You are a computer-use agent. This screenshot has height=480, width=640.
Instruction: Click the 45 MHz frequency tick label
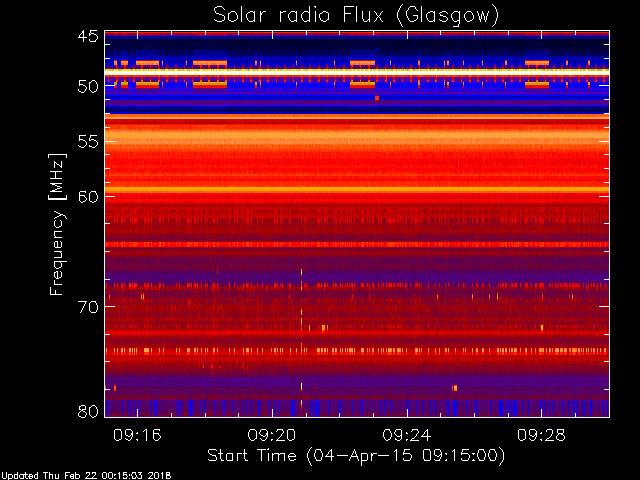tap(88, 37)
